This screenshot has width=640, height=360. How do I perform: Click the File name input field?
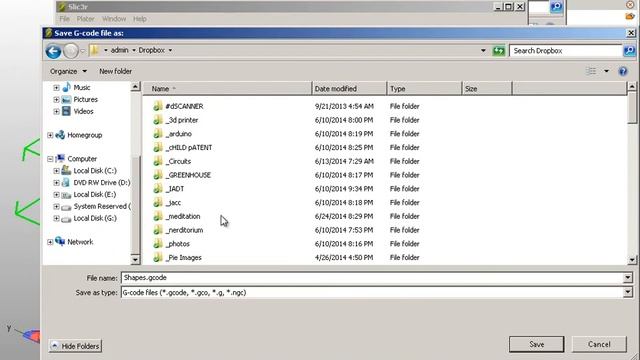[372, 278]
